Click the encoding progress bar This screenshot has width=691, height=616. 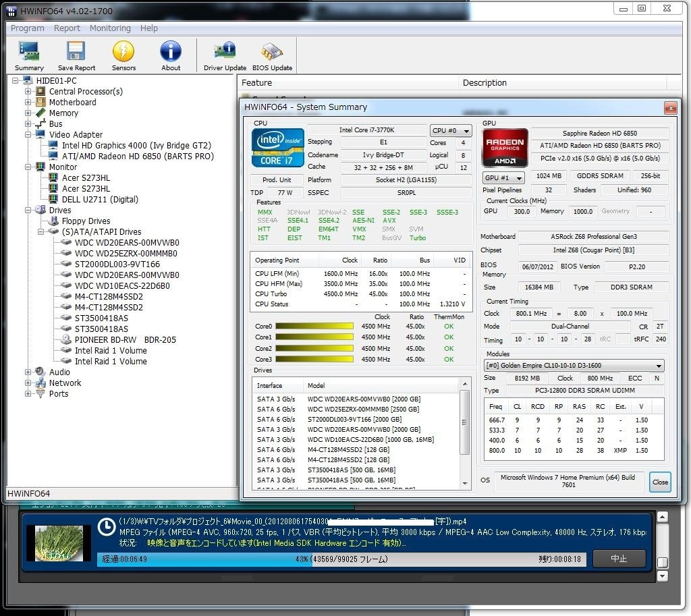tap(341, 559)
